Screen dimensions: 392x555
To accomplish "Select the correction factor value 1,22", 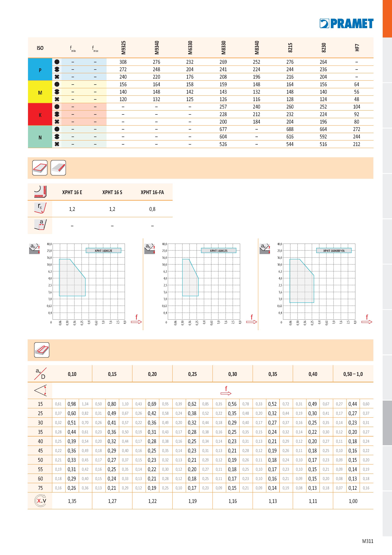I will click(x=152, y=501).
